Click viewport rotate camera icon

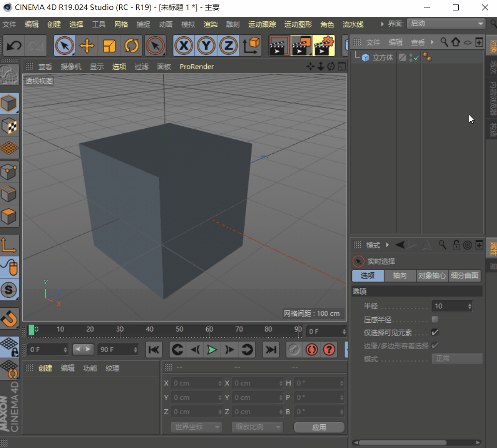click(331, 67)
